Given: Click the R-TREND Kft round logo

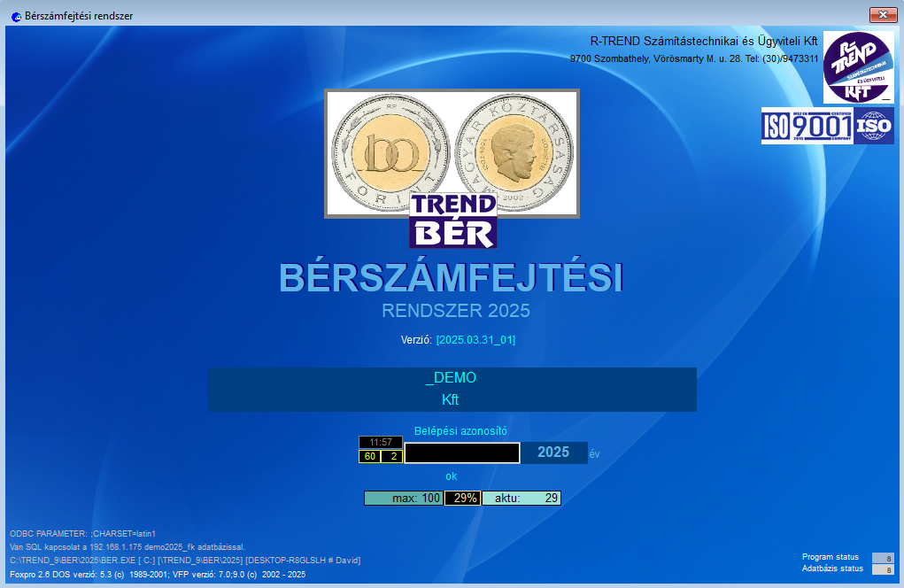Looking at the screenshot, I should click(858, 67).
